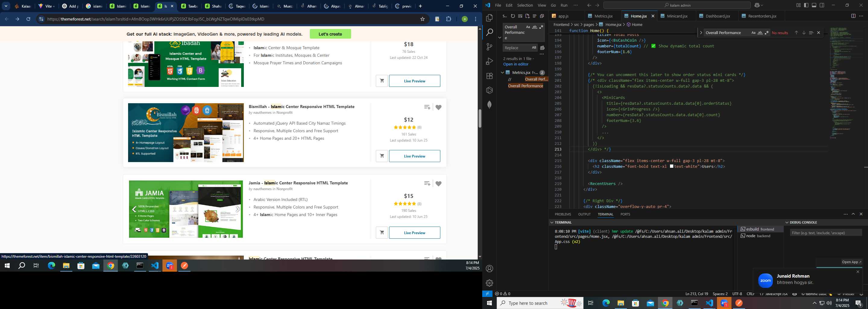The image size is (868, 309).
Task: Open the errors and warnings status item
Action: tap(503, 294)
